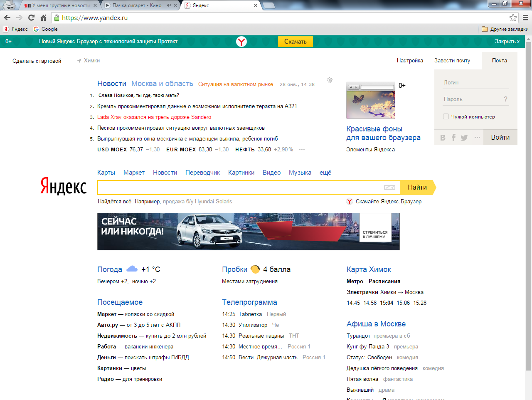Open the Музыка service tab

(300, 173)
